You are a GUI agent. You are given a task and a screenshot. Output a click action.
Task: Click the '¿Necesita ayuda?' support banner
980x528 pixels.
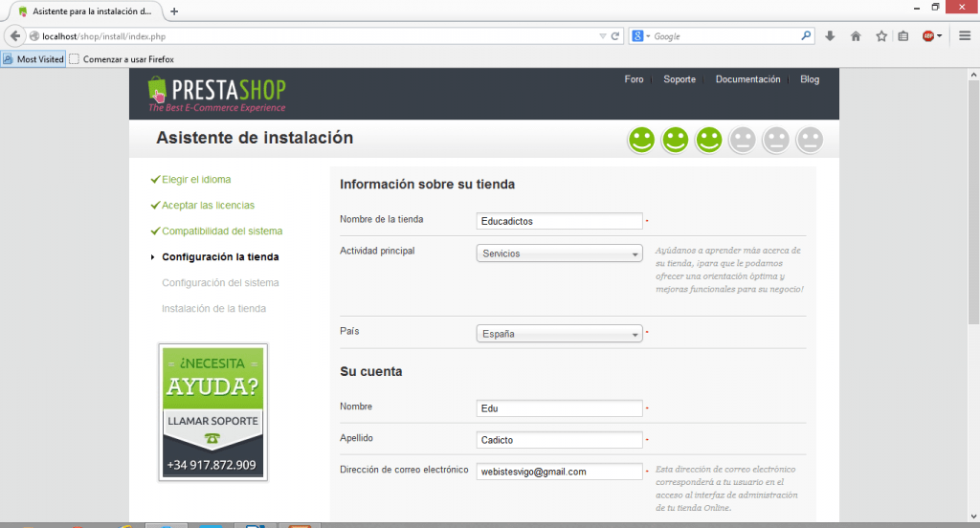(212, 411)
